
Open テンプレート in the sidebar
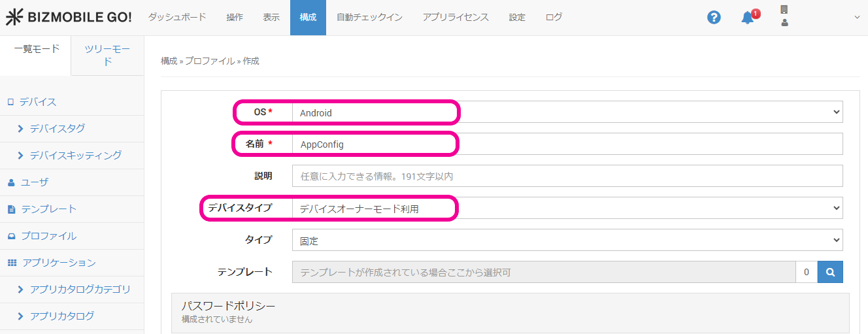48,209
